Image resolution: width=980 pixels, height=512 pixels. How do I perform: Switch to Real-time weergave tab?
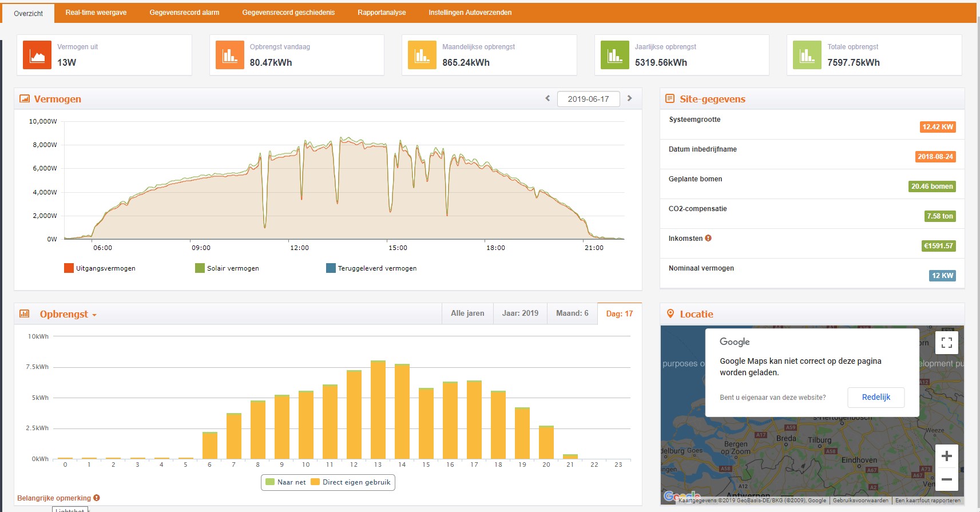[96, 13]
